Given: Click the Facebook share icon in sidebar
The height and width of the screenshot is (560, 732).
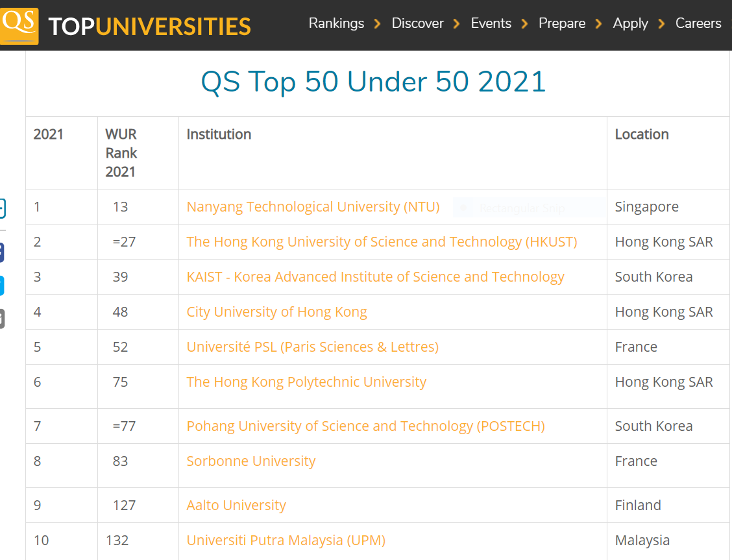Looking at the screenshot, I should point(2,252).
